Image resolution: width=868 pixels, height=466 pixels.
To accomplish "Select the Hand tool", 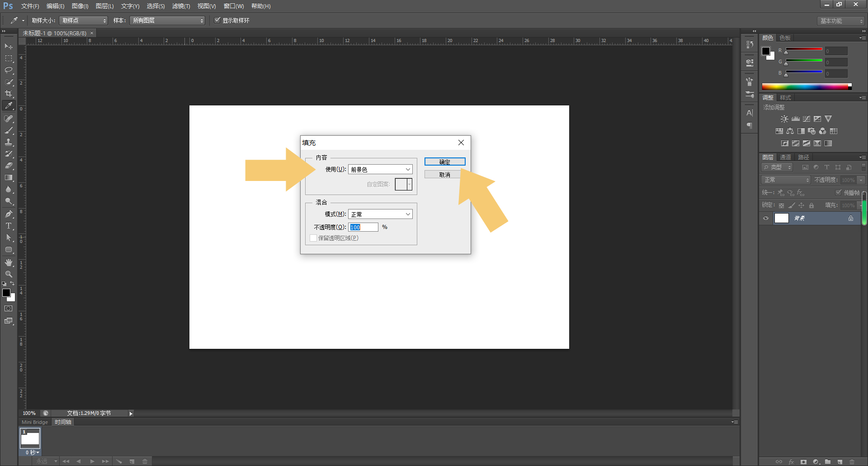I will 9,262.
